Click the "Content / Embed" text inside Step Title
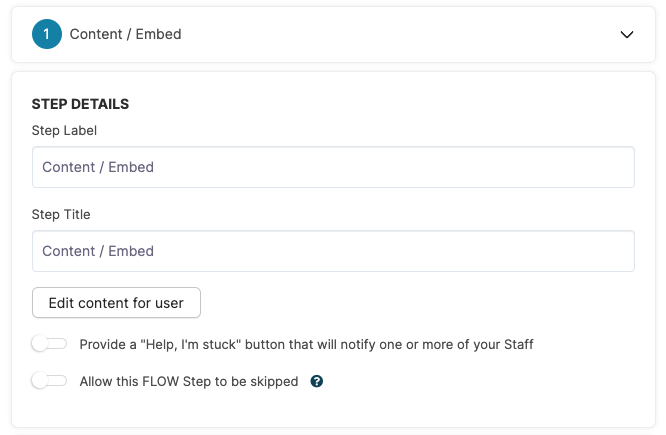The image size is (666, 435). tap(98, 251)
